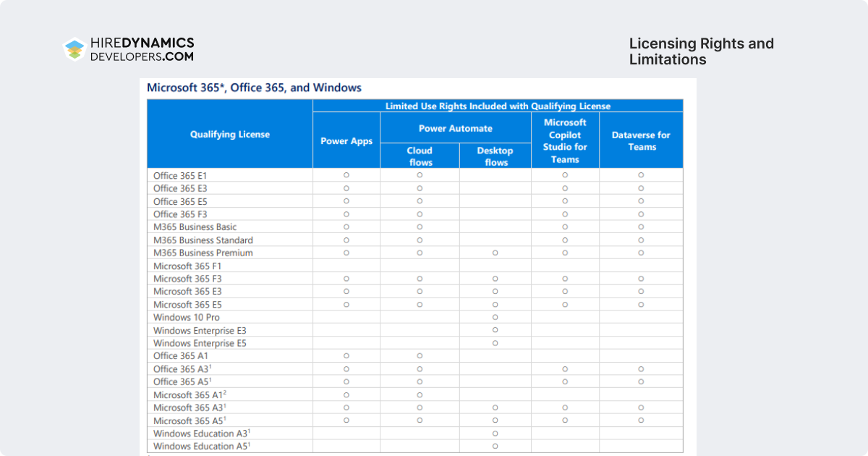Click the Desktop flows circle for Windows Education A3

(x=495, y=434)
